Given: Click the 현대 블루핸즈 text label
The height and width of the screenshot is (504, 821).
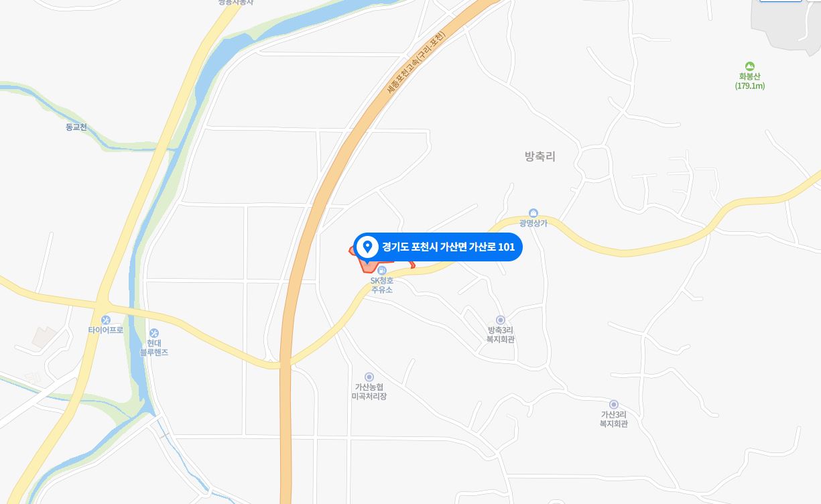Looking at the screenshot, I should [154, 347].
